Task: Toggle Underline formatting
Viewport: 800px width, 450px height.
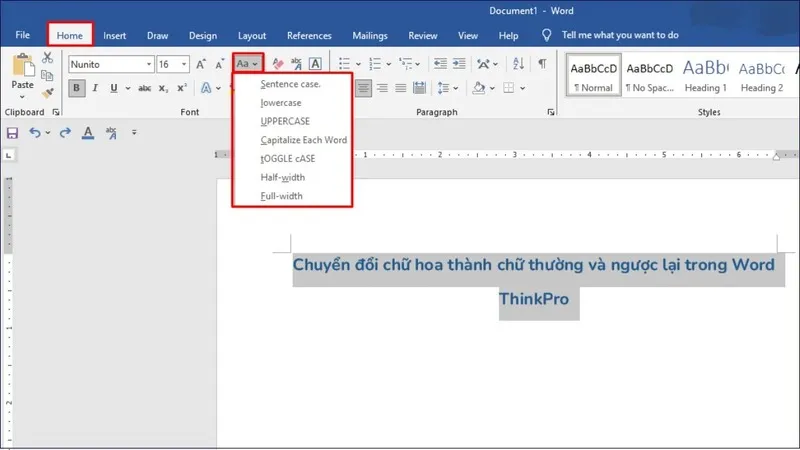Action: click(114, 88)
